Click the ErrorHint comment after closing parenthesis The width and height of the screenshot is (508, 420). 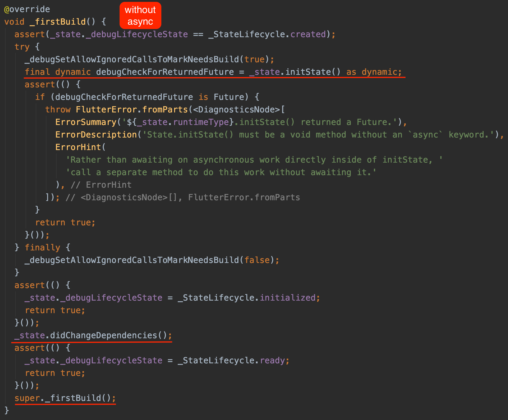point(101,185)
